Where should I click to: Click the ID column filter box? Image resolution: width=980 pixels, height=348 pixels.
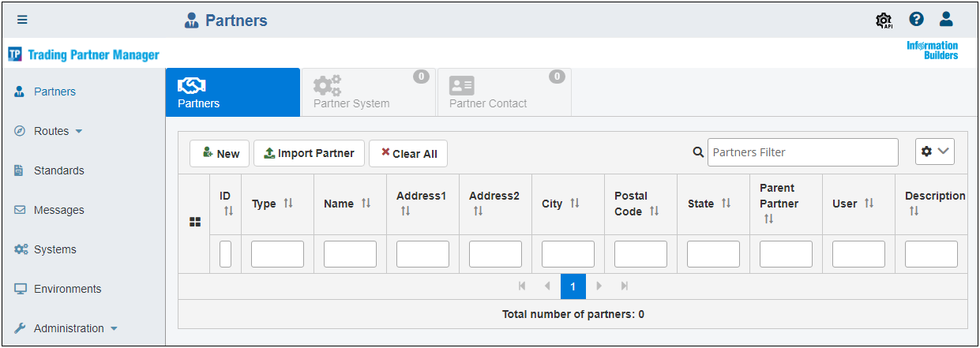tap(225, 254)
